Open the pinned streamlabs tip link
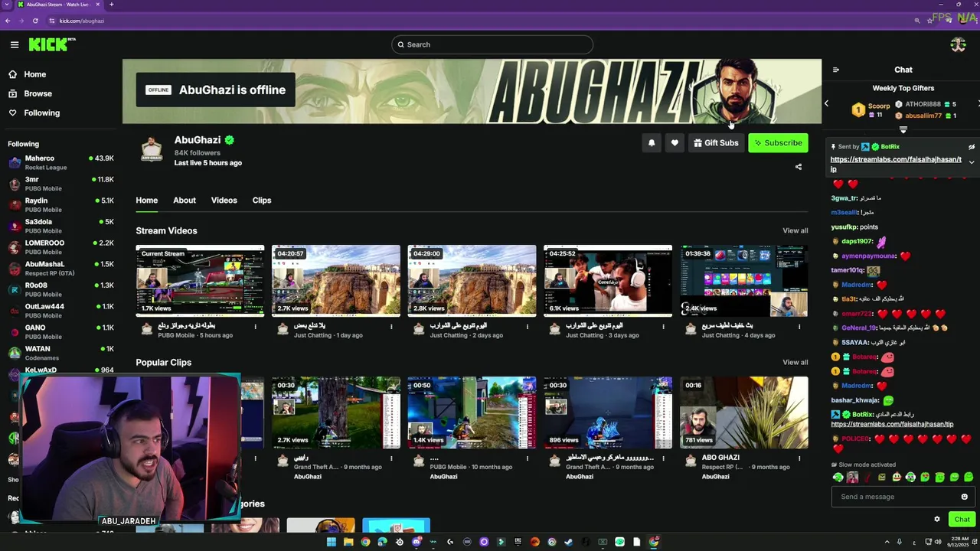The width and height of the screenshot is (980, 551). tap(896, 164)
